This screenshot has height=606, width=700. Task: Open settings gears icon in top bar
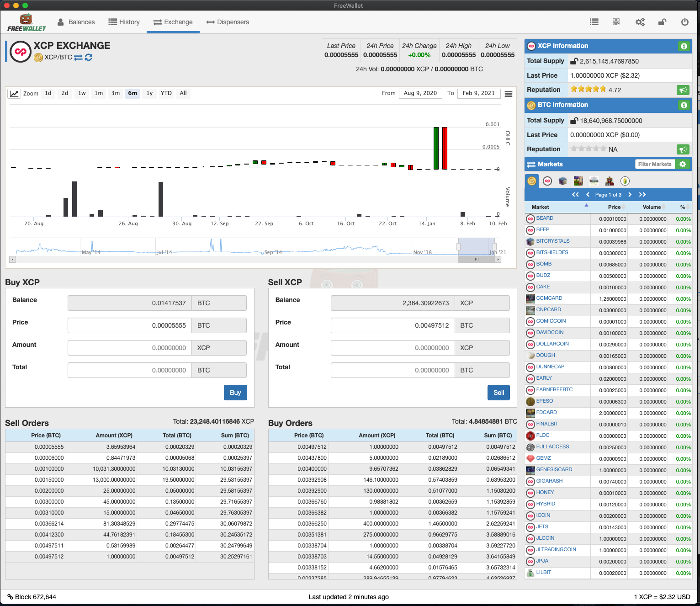point(640,22)
